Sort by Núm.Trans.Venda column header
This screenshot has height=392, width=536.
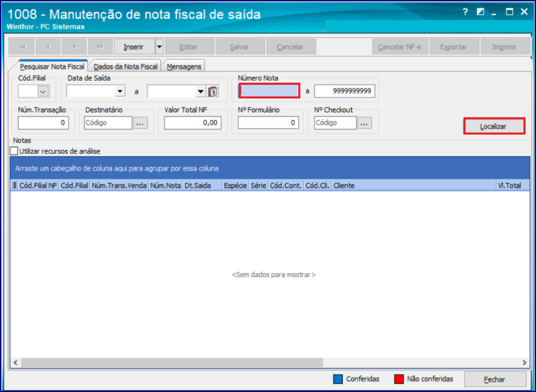tap(119, 186)
